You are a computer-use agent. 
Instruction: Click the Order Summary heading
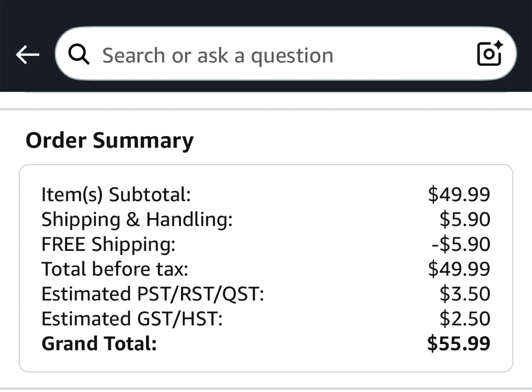[110, 141]
